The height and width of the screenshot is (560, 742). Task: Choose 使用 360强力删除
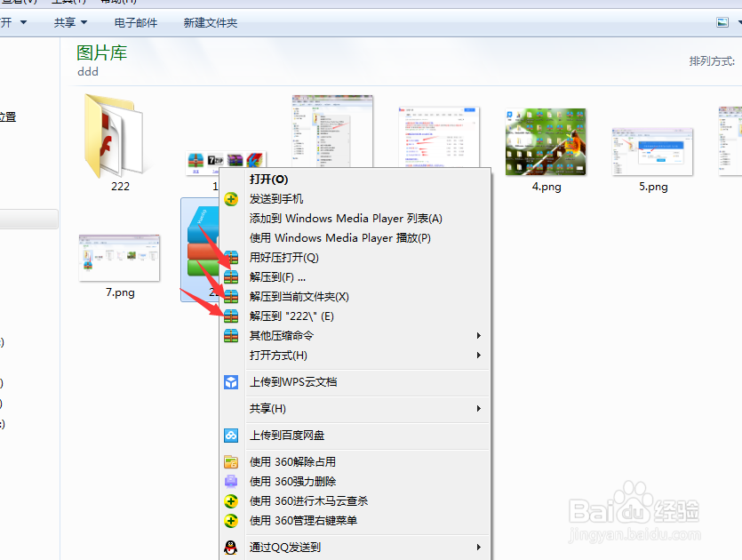click(x=355, y=482)
